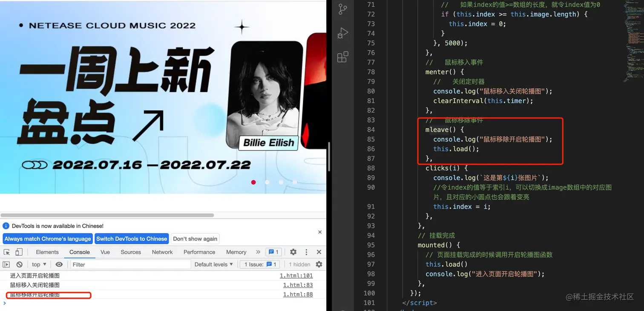Click console log 进入页面开启轮播图
The width and height of the screenshot is (644, 311).
tap(35, 276)
